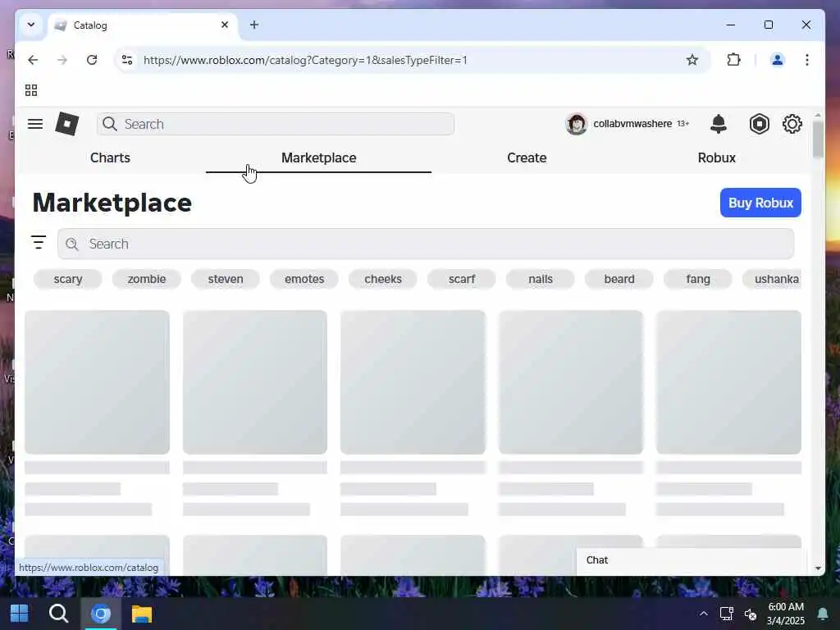Open the apps grid icon in bookmarks bar
This screenshot has width=840, height=630.
tap(31, 90)
